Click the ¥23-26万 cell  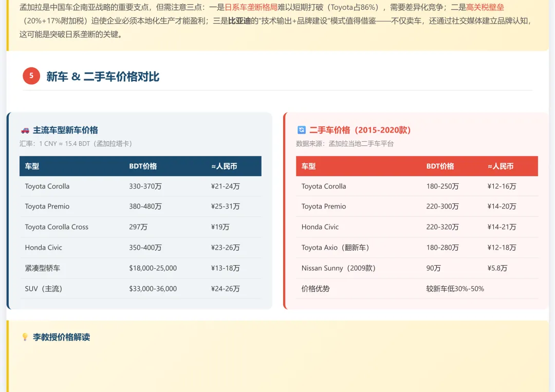pyautogui.click(x=226, y=248)
